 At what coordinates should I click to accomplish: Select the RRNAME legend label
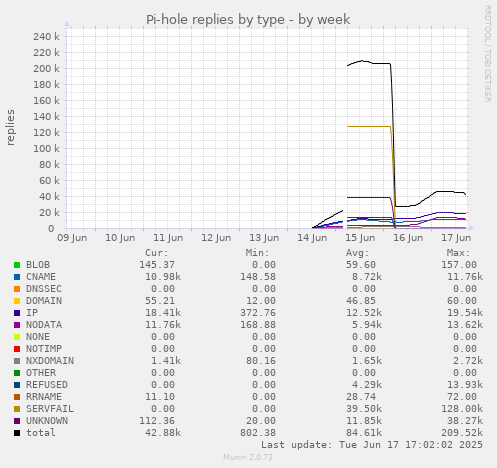pyautogui.click(x=44, y=397)
